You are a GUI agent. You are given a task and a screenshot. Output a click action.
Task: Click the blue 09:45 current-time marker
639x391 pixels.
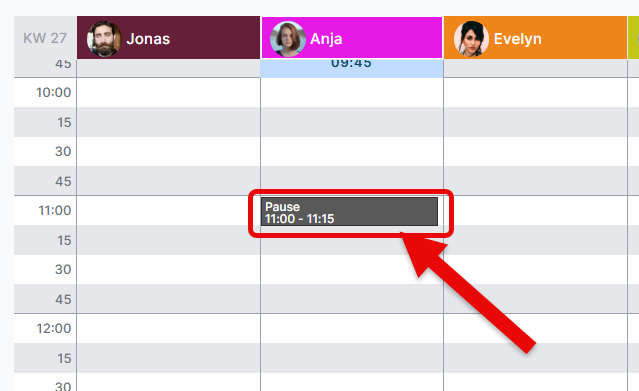pos(351,68)
